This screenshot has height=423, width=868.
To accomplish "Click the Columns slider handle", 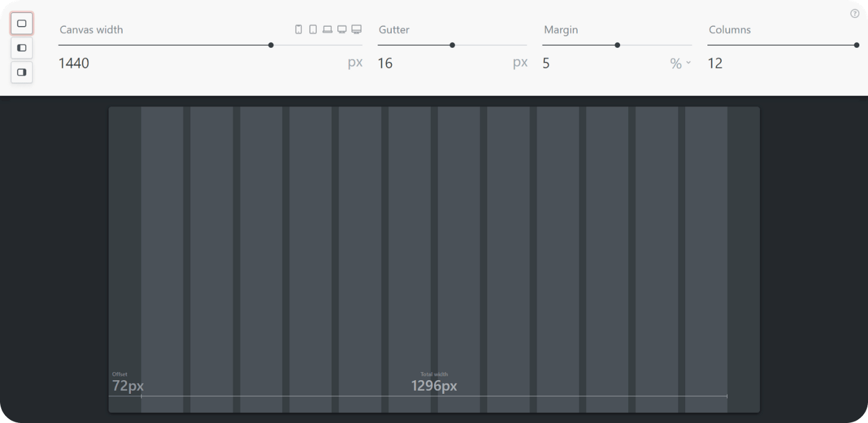I will coord(856,45).
